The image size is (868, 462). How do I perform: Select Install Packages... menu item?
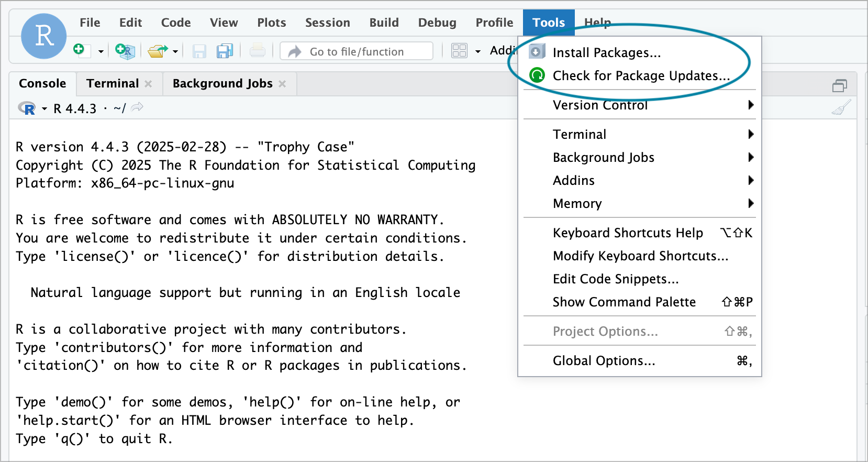click(640, 52)
